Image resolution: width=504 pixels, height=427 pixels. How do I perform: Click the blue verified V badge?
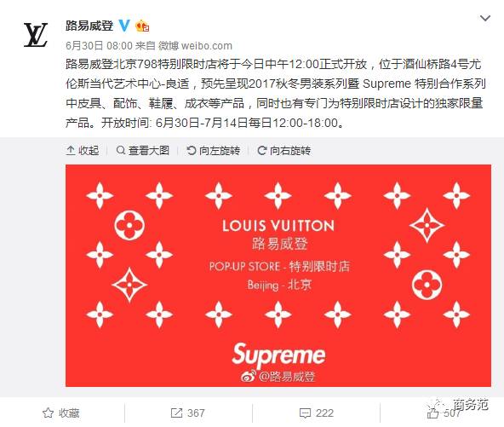124,26
